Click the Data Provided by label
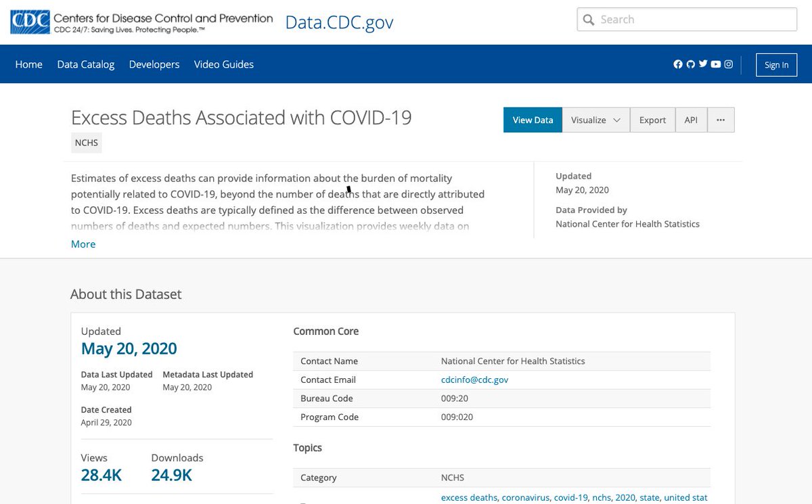 coord(591,210)
